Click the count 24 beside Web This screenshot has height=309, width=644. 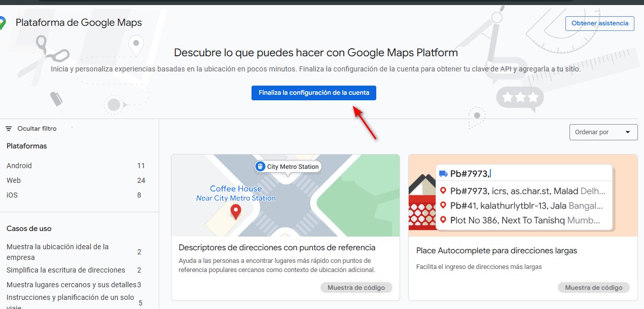click(x=141, y=180)
